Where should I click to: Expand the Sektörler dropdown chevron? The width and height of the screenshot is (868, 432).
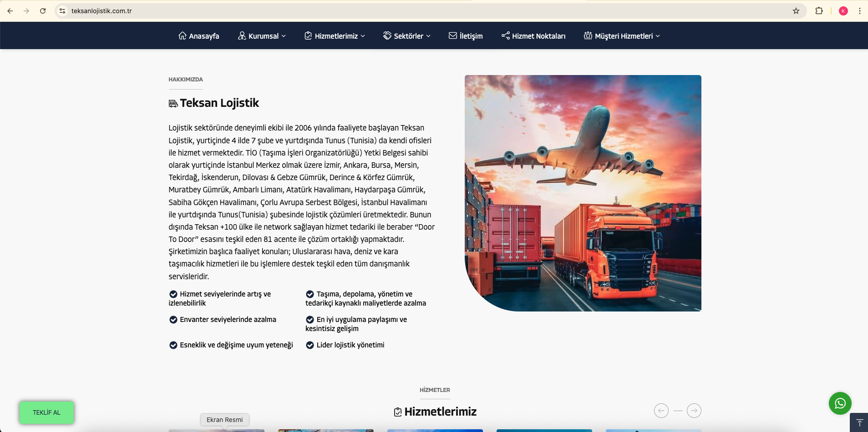428,36
